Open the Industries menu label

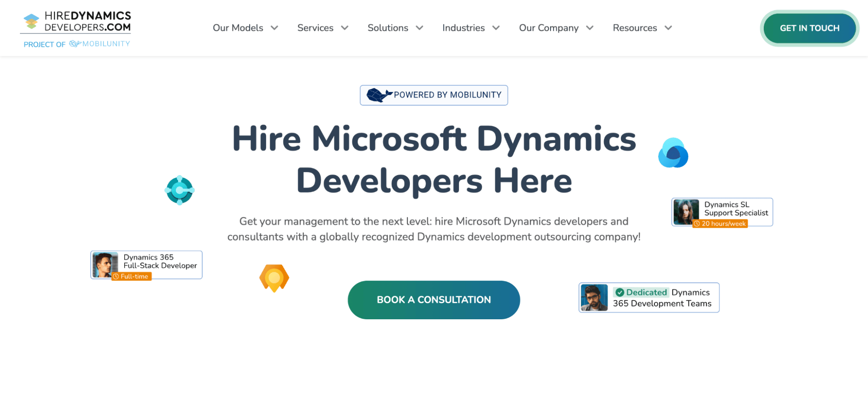point(463,28)
